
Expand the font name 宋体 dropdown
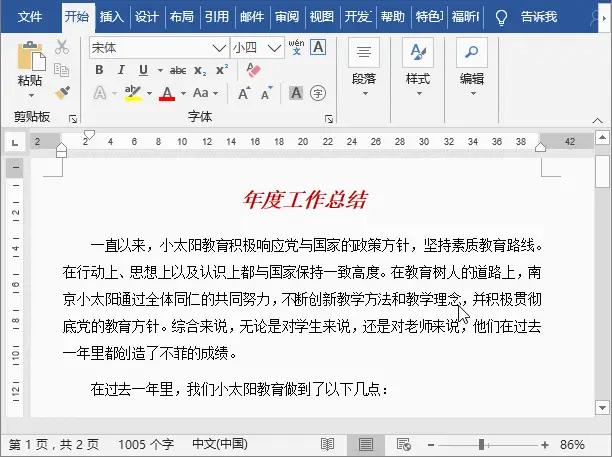(219, 48)
